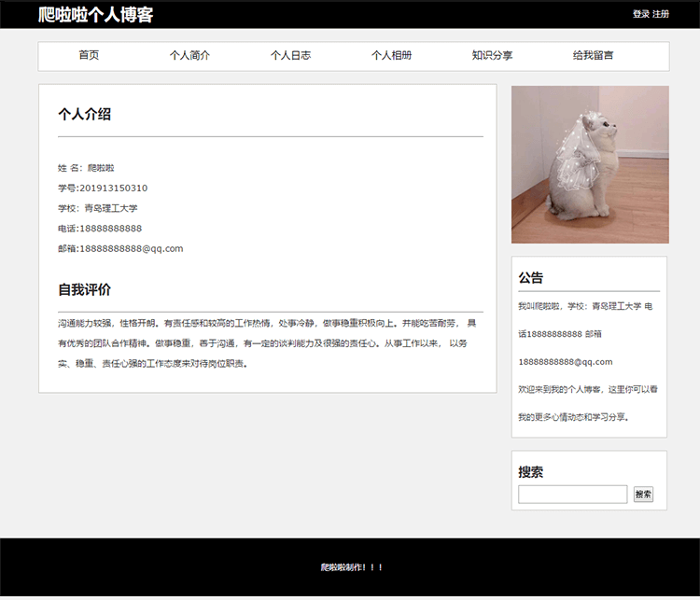Click the footer text 爬啦啦制作
The image size is (700, 600).
351,567
